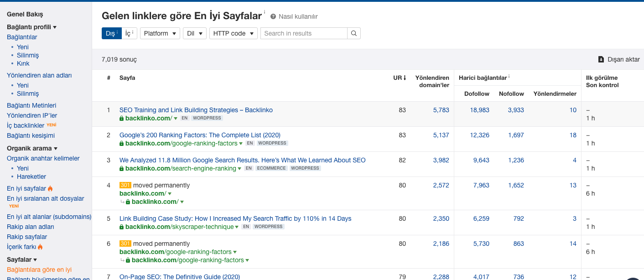
Task: Select the Dış link filter
Action: (112, 33)
